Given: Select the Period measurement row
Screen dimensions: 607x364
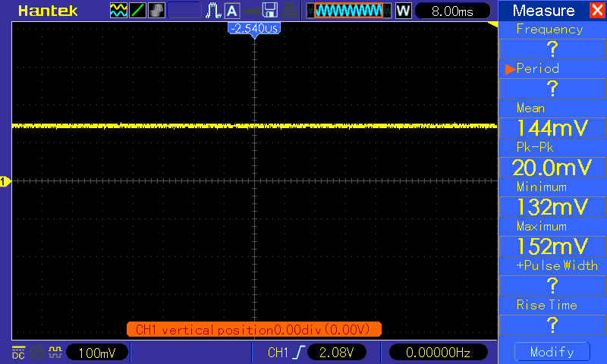Looking at the screenshot, I should pyautogui.click(x=552, y=68).
